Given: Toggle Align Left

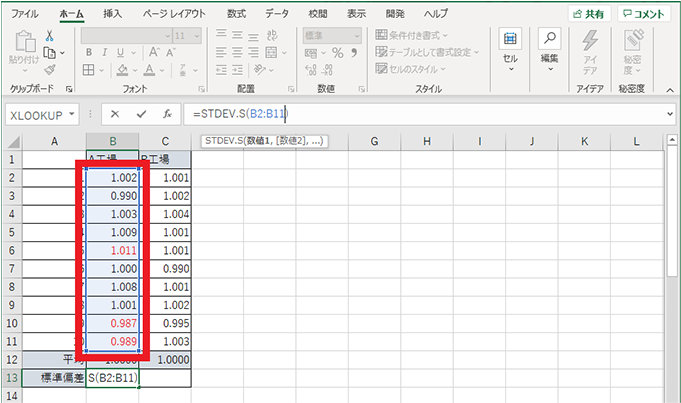Looking at the screenshot, I should (221, 53).
